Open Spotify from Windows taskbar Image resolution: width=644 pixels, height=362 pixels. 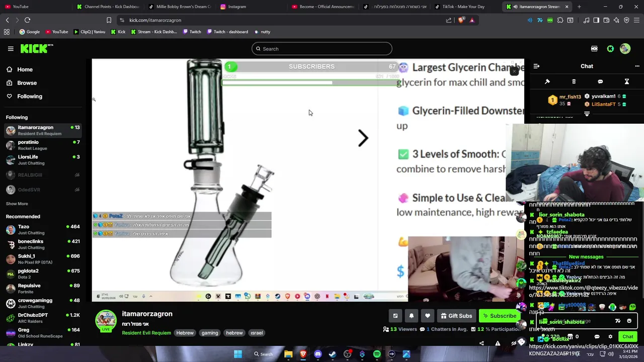377,354
